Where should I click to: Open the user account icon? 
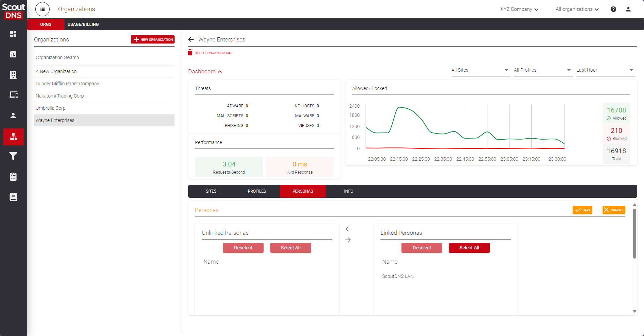point(628,9)
